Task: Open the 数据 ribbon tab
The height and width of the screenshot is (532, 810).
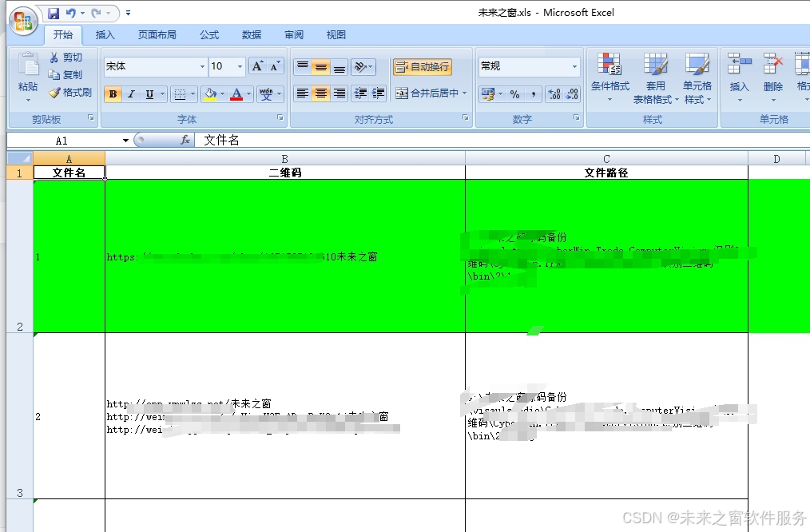Action: tap(252, 34)
